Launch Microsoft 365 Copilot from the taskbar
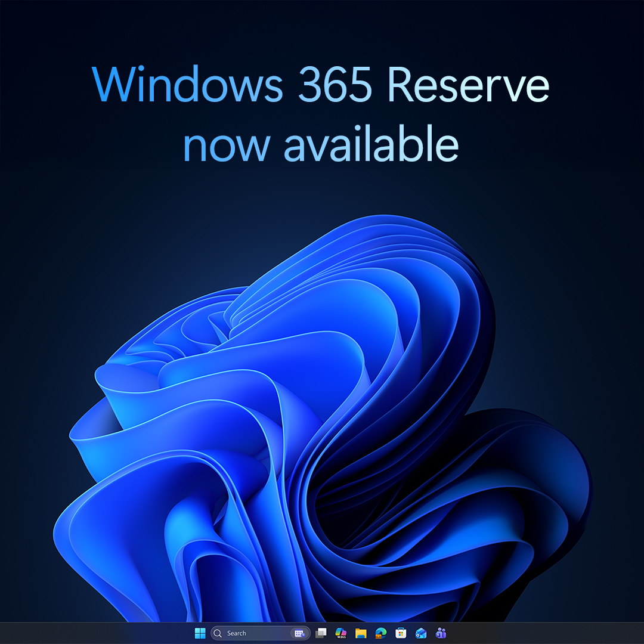 pyautogui.click(x=341, y=631)
